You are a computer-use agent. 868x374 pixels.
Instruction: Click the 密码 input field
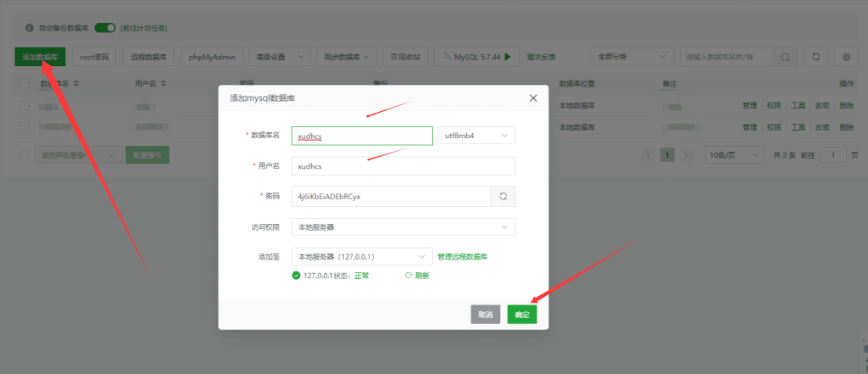tap(391, 196)
